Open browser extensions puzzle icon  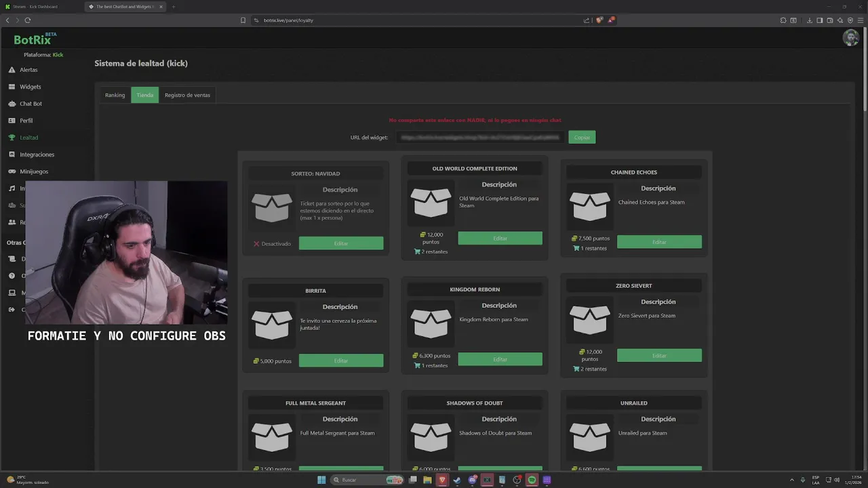[783, 20]
